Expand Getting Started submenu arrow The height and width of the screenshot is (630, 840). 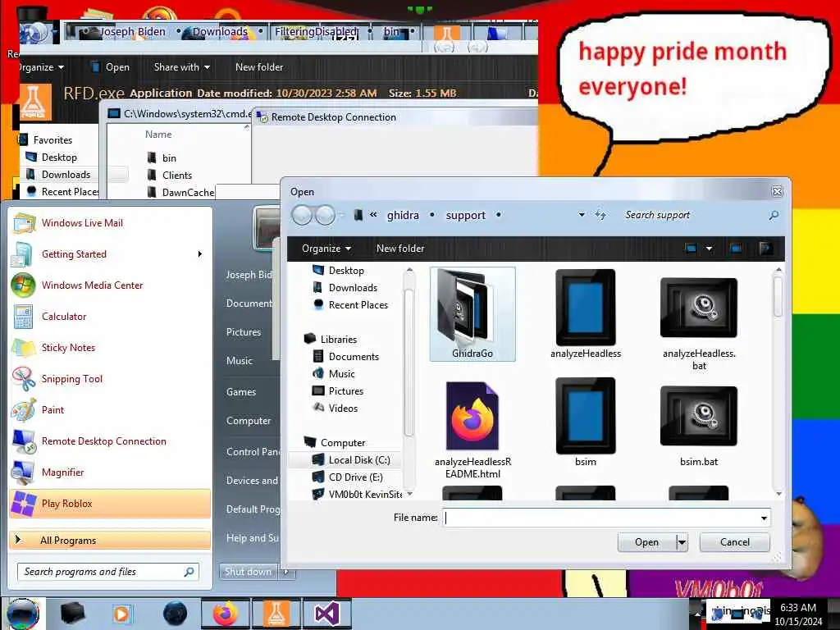point(200,254)
